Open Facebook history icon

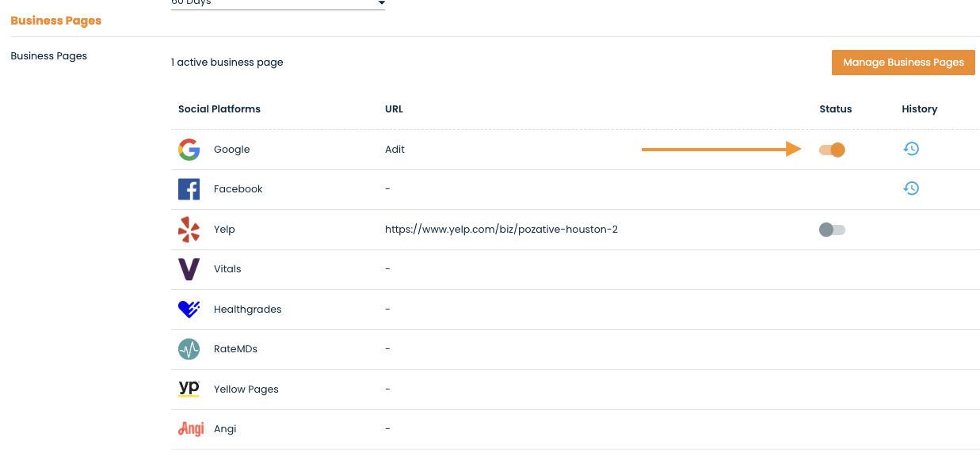pos(911,188)
